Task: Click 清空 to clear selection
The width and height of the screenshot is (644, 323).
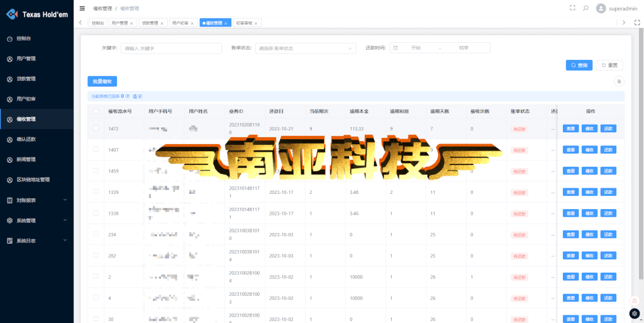Action: click(x=137, y=96)
